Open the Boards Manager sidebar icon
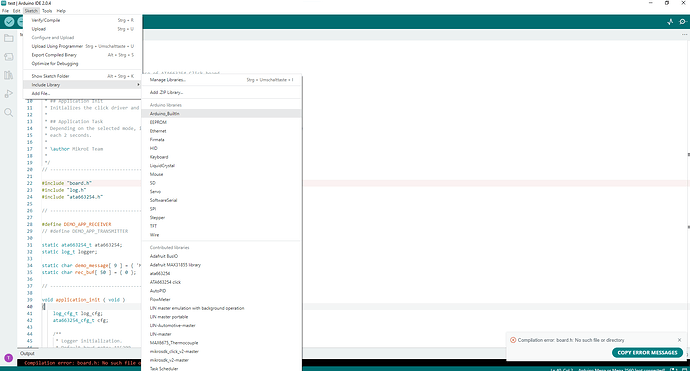Image resolution: width=690 pixels, height=371 pixels. click(x=8, y=57)
